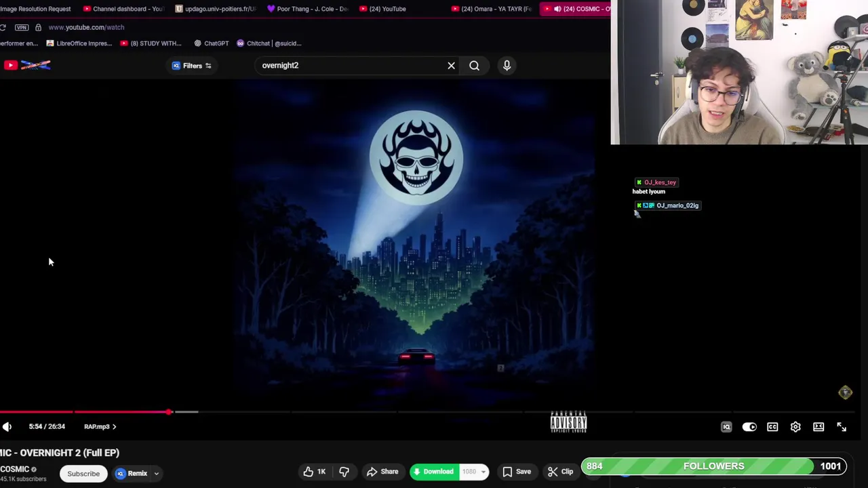Switch to Omara - YA TAYR tab

point(492,9)
